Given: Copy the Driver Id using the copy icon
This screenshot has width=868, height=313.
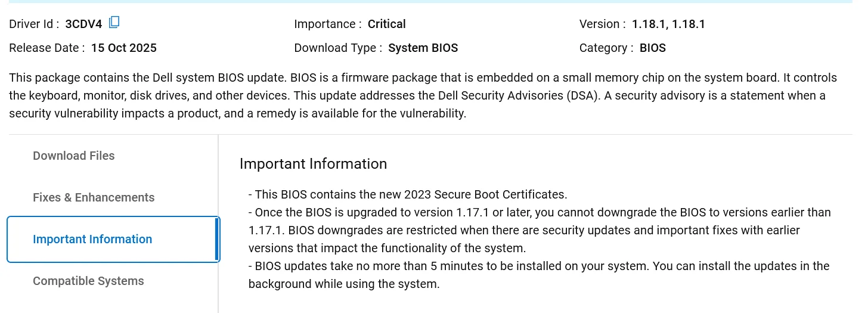Looking at the screenshot, I should pyautogui.click(x=114, y=23).
